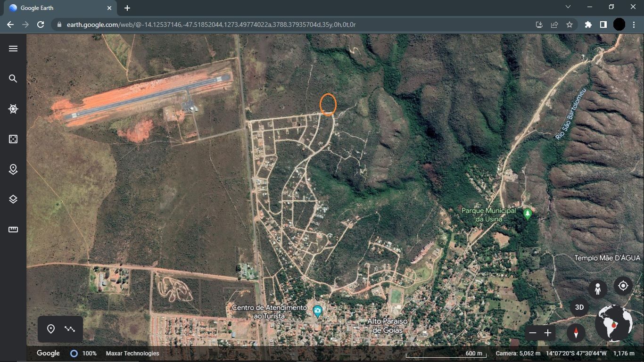Zoom out with the minus button
644x362 pixels.
[533, 333]
